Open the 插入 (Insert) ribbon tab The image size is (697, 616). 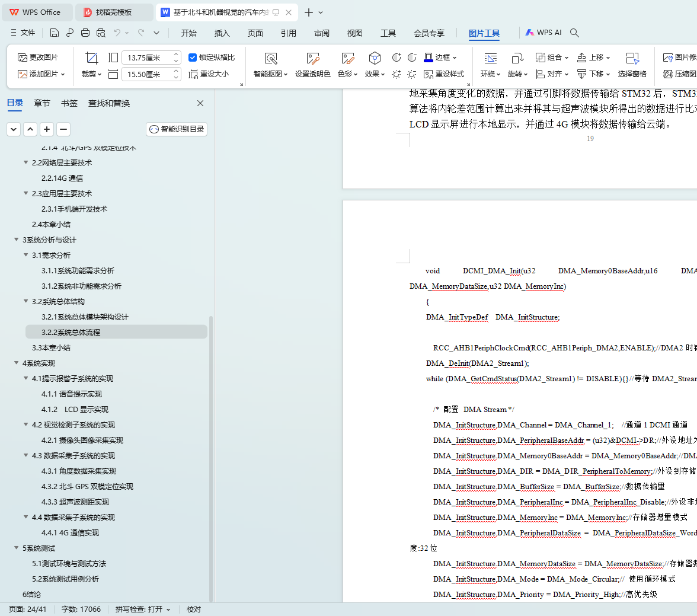click(x=222, y=33)
